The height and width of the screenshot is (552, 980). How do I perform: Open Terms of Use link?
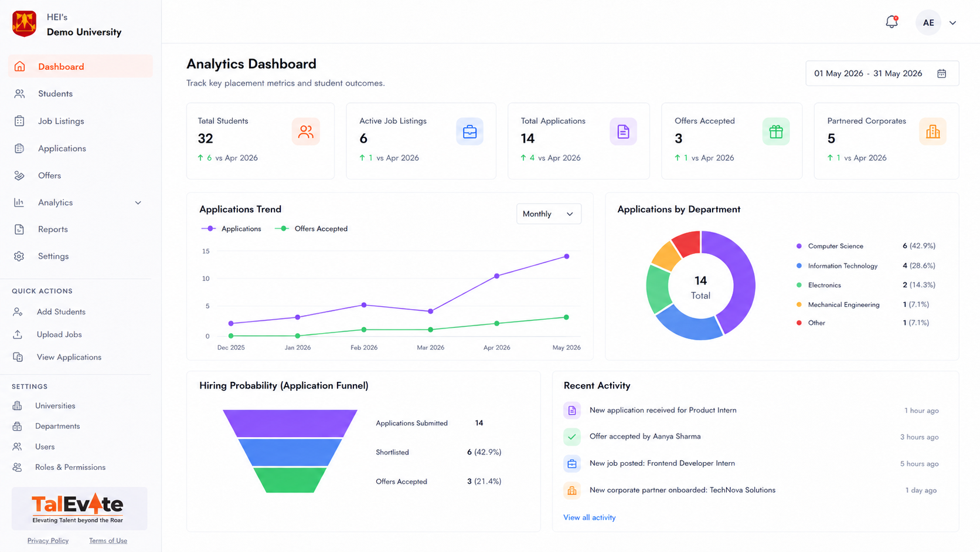pyautogui.click(x=108, y=541)
